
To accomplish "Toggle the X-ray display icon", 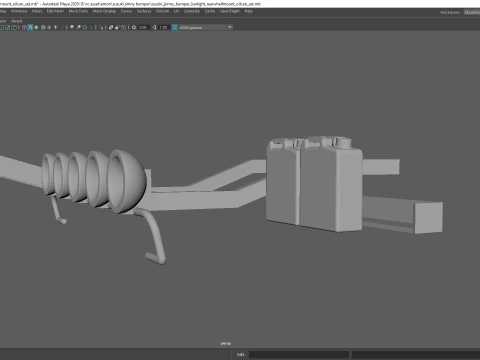I will pyautogui.click(x=111, y=27).
